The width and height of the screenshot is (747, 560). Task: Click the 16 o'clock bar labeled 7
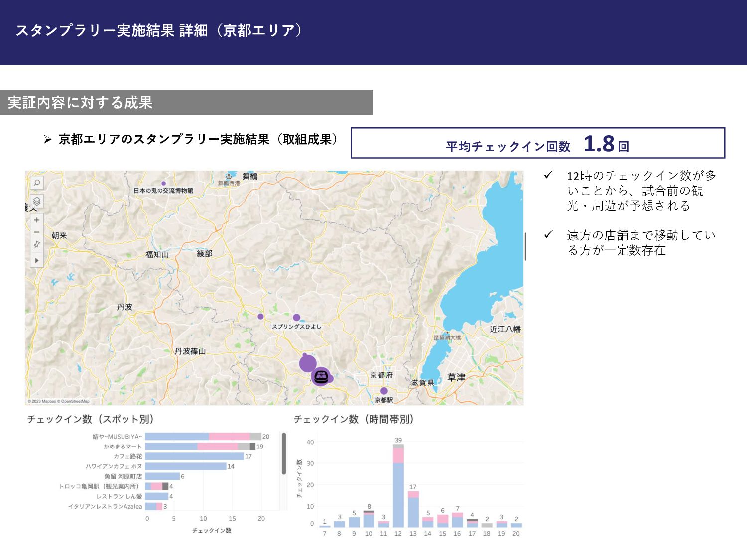(457, 520)
